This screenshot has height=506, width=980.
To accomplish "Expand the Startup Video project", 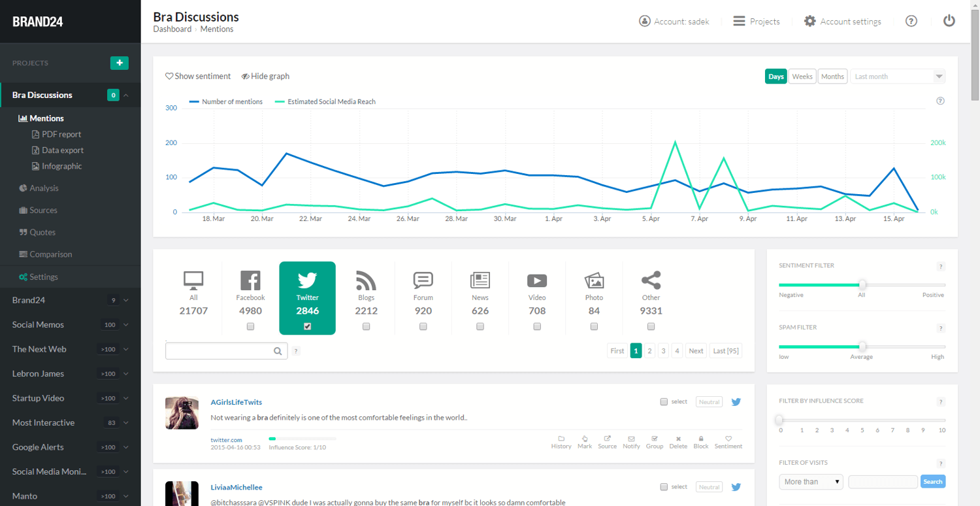I will (126, 398).
